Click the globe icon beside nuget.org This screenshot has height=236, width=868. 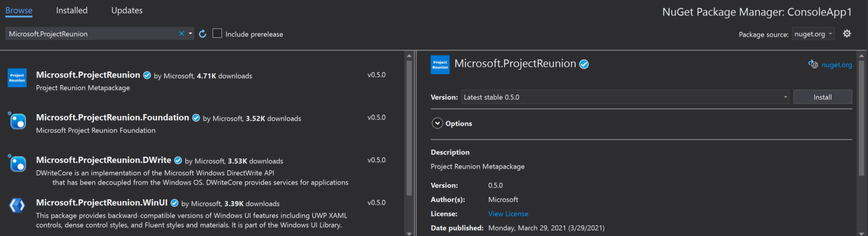coord(813,64)
